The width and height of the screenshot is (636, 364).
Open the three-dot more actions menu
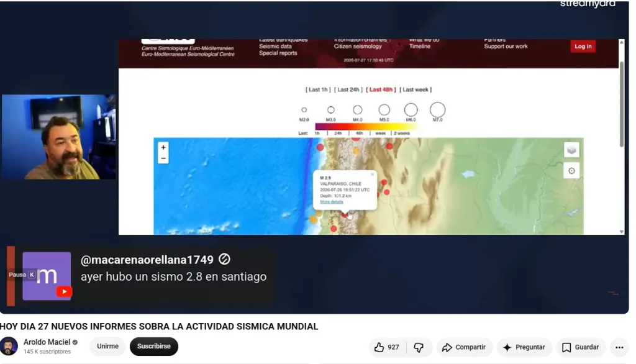[619, 347]
